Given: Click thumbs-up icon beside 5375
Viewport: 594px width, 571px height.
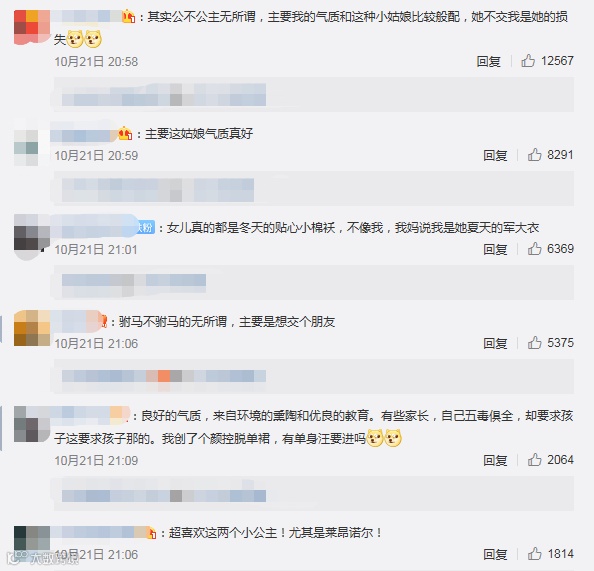Looking at the screenshot, I should 534,343.
